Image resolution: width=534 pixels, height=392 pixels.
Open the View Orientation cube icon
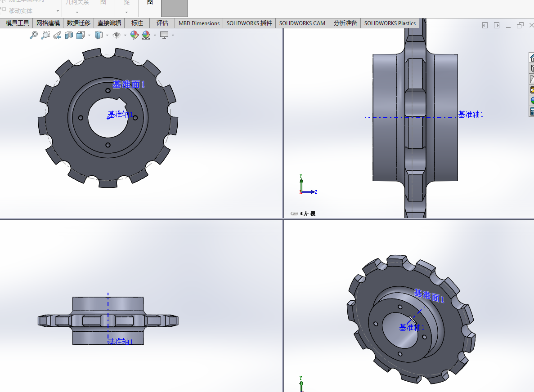point(81,35)
